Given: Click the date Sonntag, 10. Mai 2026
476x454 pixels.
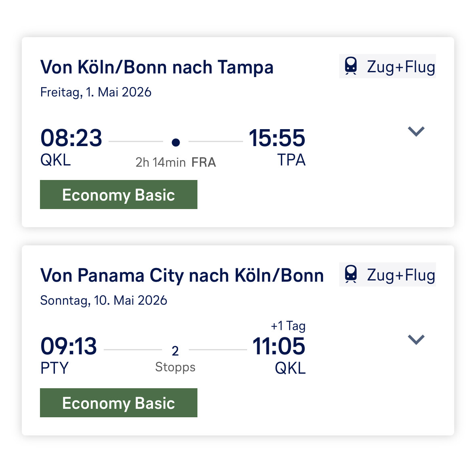Looking at the screenshot, I should 103,301.
